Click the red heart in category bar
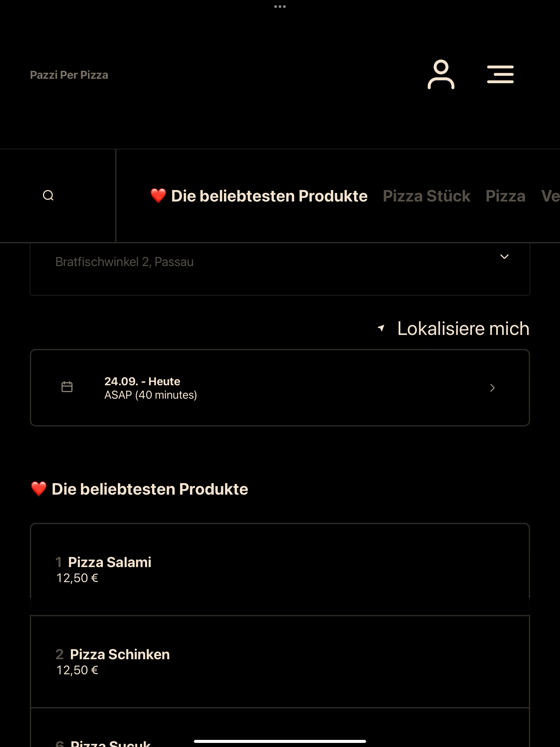Viewport: 560px width, 747px height. click(x=158, y=196)
